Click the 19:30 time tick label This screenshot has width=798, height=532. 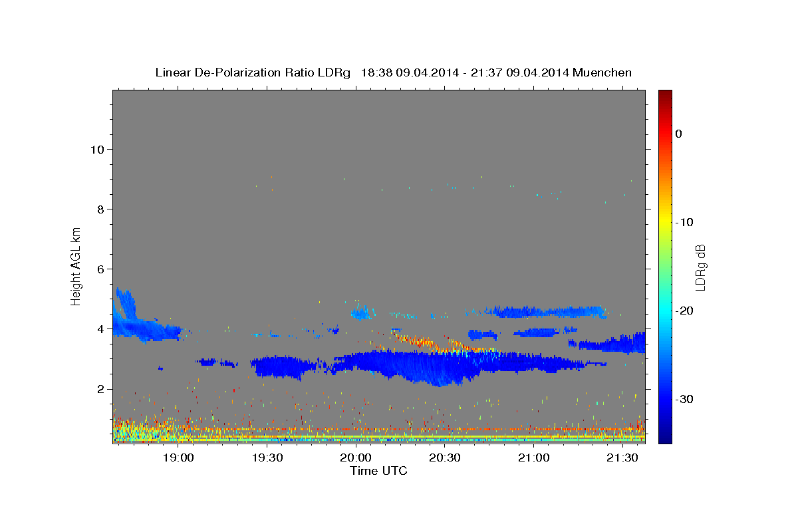tap(267, 458)
